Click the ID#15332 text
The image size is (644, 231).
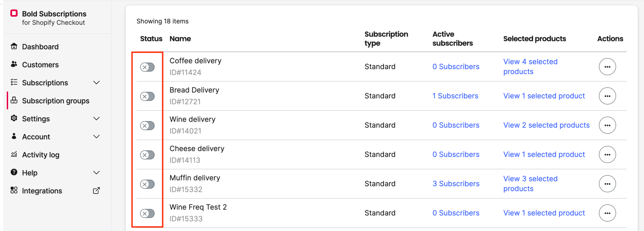[186, 190]
